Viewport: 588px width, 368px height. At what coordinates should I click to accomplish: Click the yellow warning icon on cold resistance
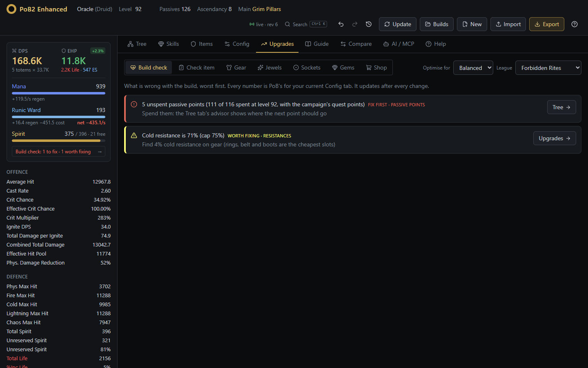tap(134, 135)
